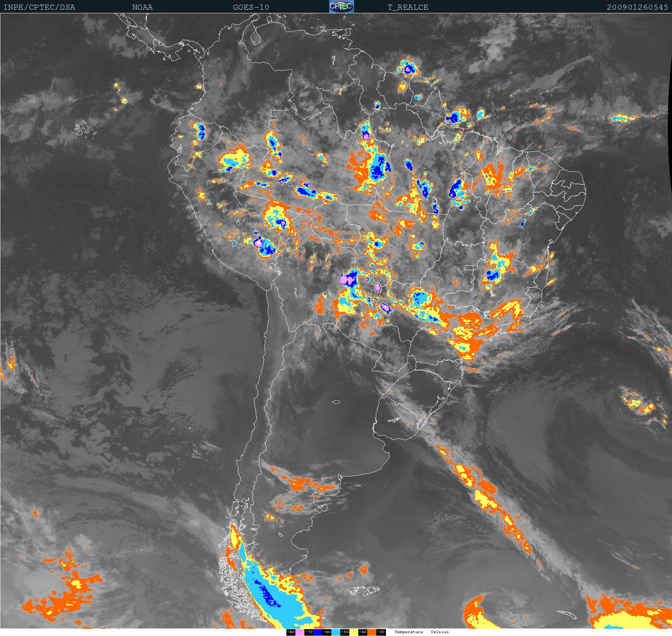Click the 200901260545 timestamp
Screen dimensions: 672x636
637,7
